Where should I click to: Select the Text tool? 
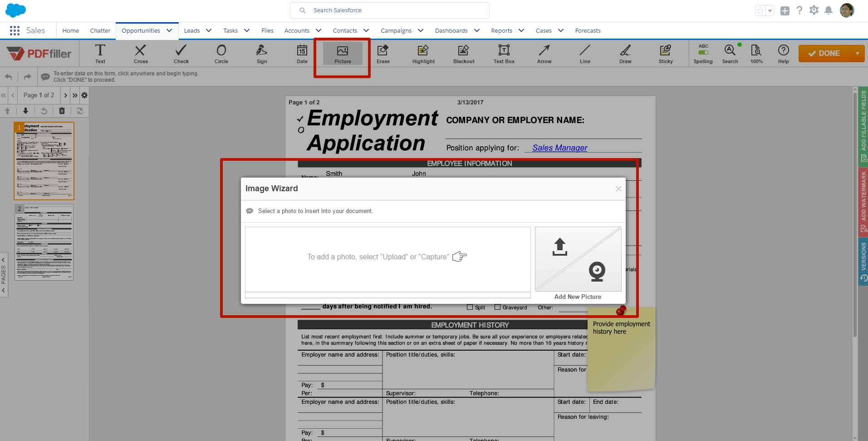coord(100,54)
